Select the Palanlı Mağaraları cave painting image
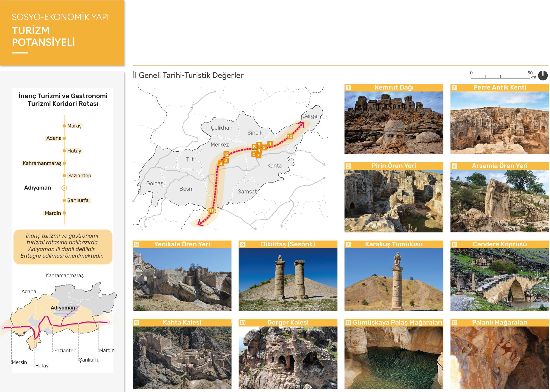Screen dimensions: 550x392 [500, 357]
